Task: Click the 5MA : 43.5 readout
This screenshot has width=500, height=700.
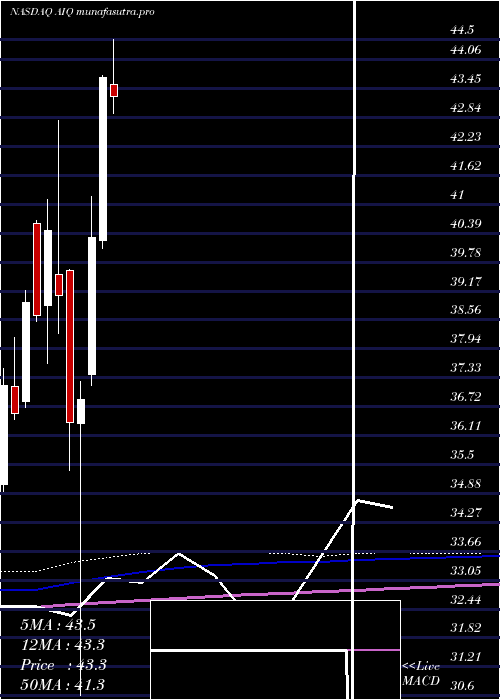Action: click(58, 625)
